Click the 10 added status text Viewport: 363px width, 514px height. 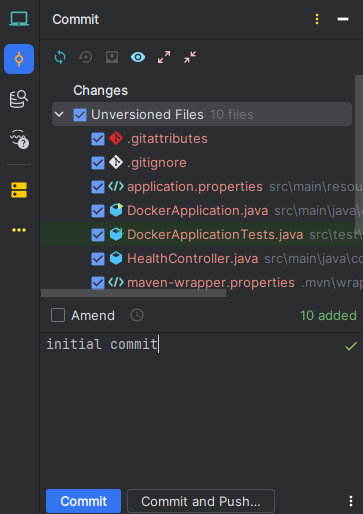coord(328,315)
